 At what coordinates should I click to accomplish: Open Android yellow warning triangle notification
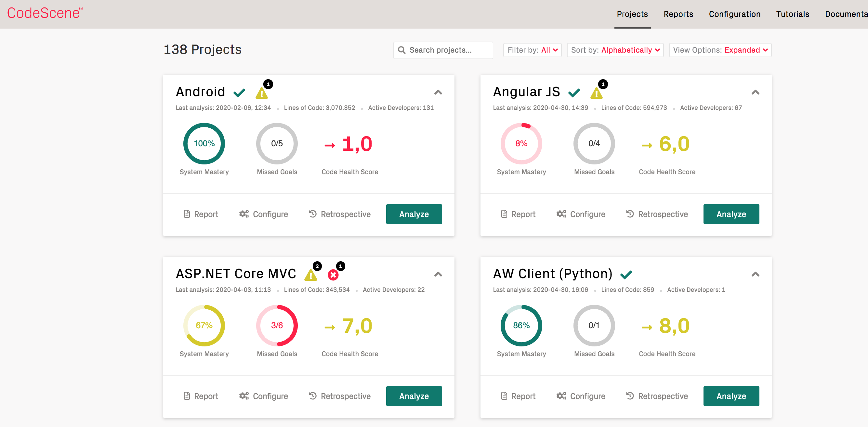click(262, 93)
